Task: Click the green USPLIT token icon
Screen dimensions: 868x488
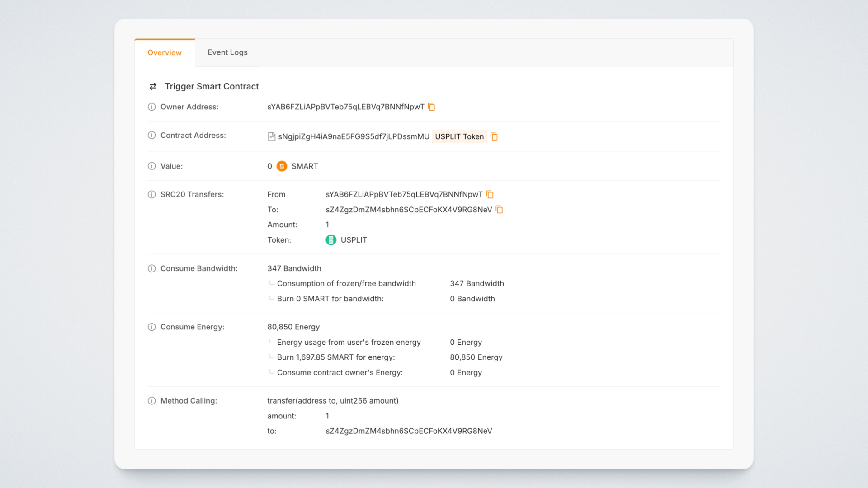Action: pyautogui.click(x=331, y=240)
